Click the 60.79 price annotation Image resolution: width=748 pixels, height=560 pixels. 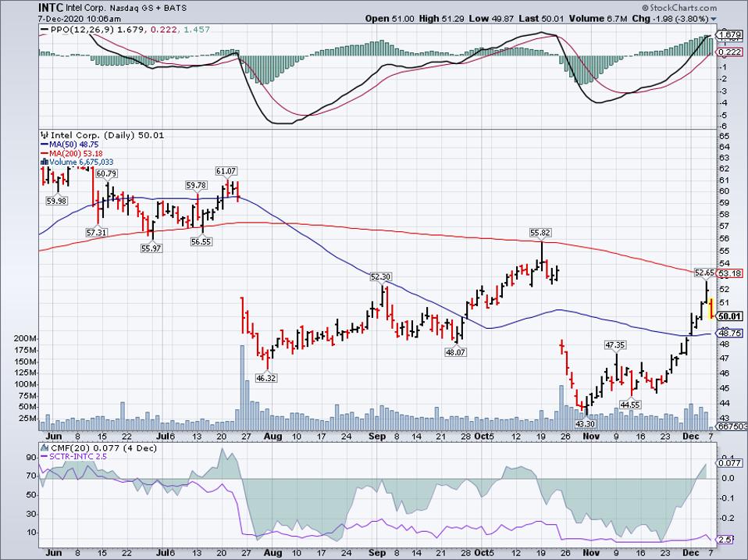[x=107, y=173]
